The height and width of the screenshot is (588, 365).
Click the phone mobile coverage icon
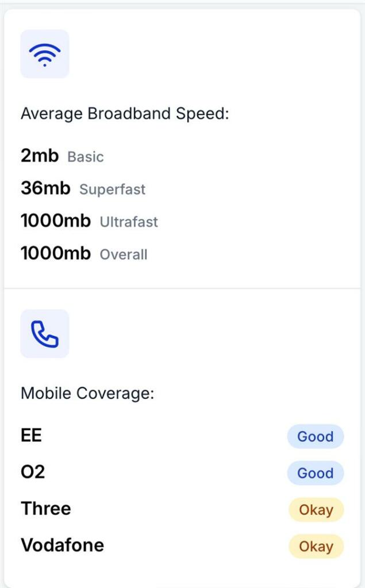point(45,334)
